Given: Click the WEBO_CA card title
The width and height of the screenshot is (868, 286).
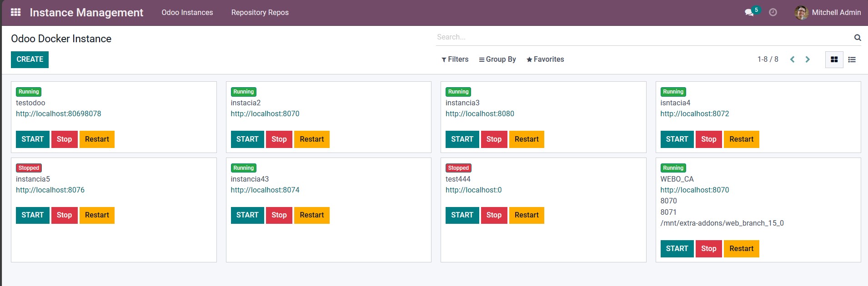Looking at the screenshot, I should (677, 179).
